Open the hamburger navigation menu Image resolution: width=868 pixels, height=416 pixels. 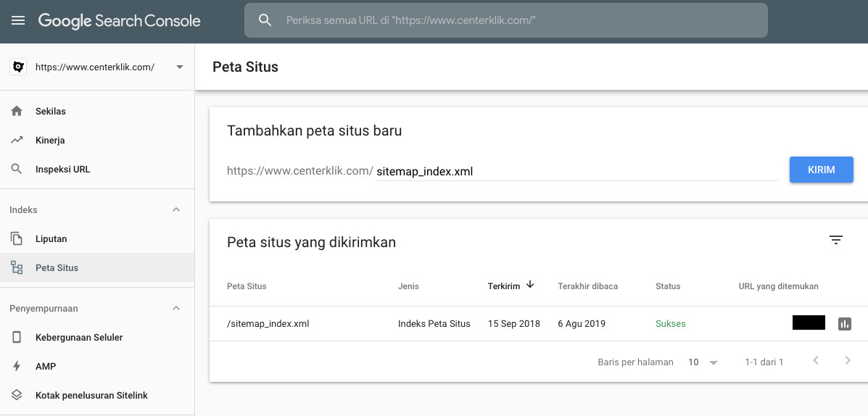coord(18,21)
